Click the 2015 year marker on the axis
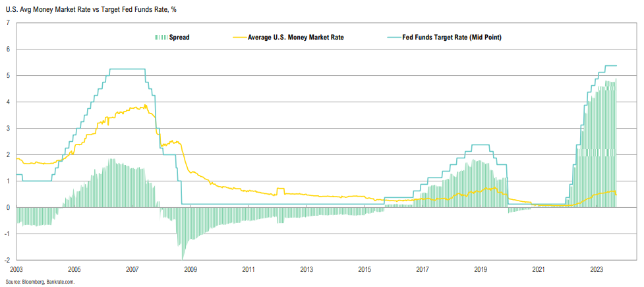This screenshot has width=644, height=287. pyautogui.click(x=365, y=269)
